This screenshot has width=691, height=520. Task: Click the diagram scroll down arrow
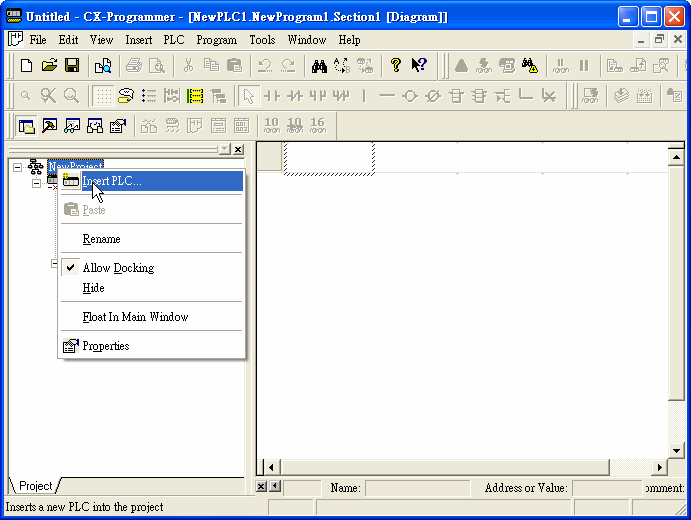(x=676, y=450)
